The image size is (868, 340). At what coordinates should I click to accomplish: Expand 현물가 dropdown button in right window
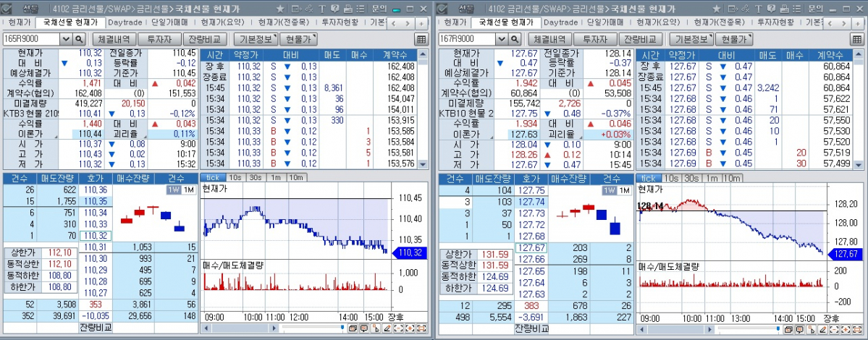735,39
